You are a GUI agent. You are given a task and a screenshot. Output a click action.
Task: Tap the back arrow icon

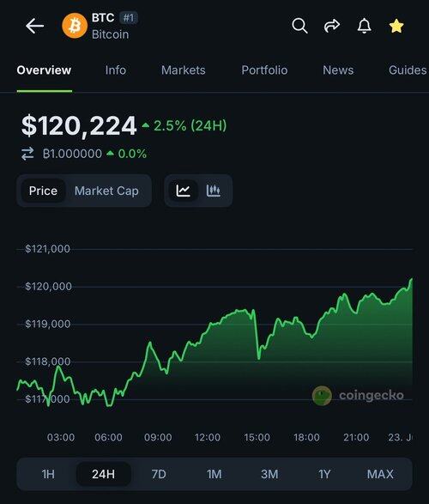coord(34,26)
